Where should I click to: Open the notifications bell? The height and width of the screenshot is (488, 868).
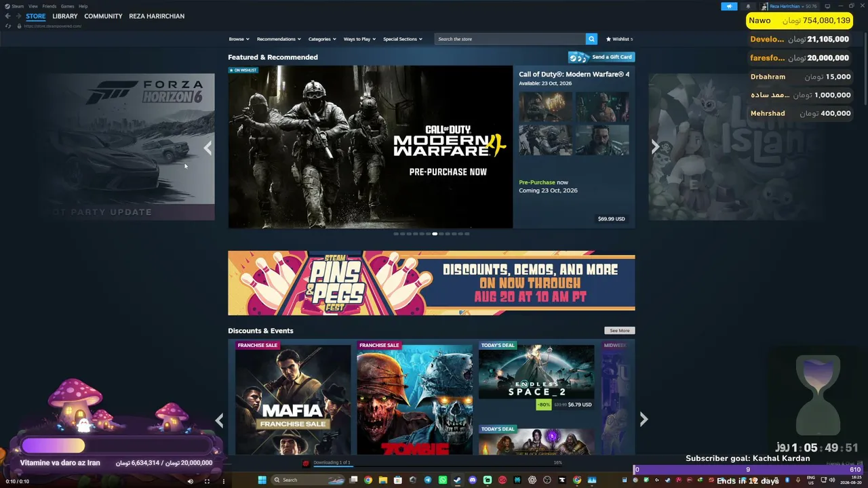coord(748,6)
